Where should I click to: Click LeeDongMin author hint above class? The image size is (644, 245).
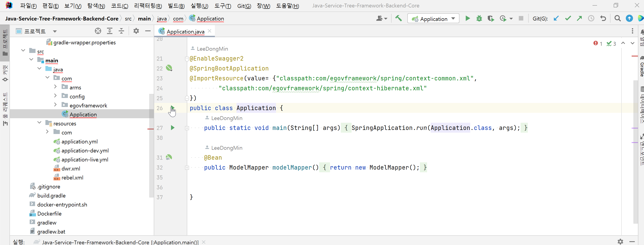pyautogui.click(x=212, y=49)
